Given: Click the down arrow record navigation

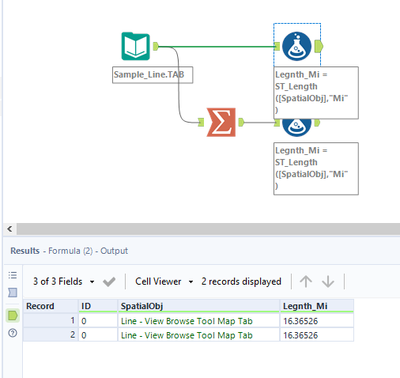Looking at the screenshot, I should pos(328,282).
